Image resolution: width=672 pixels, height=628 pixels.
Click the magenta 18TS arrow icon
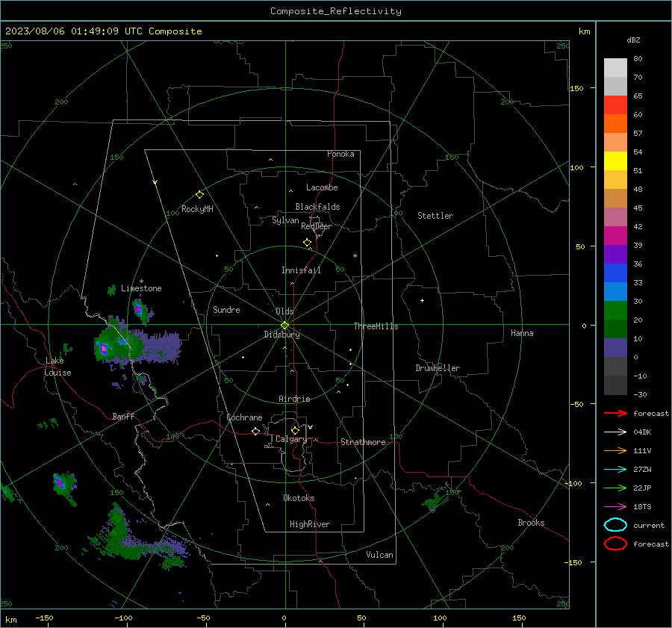[615, 507]
